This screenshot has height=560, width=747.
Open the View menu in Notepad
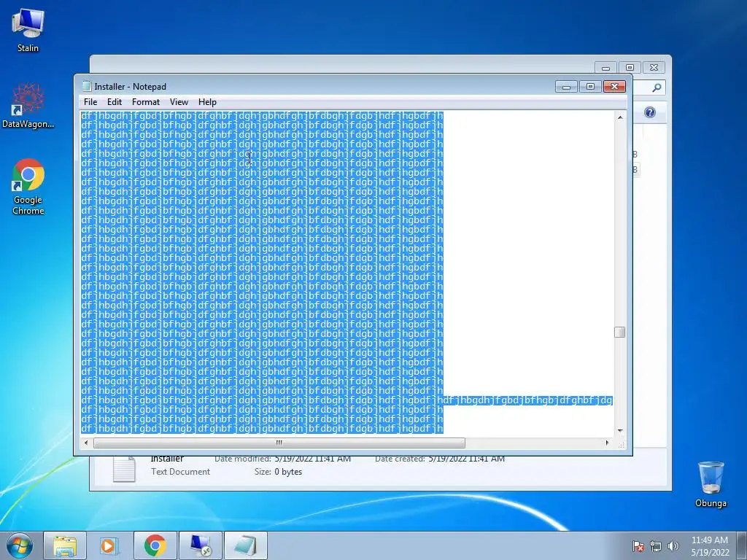tap(179, 102)
